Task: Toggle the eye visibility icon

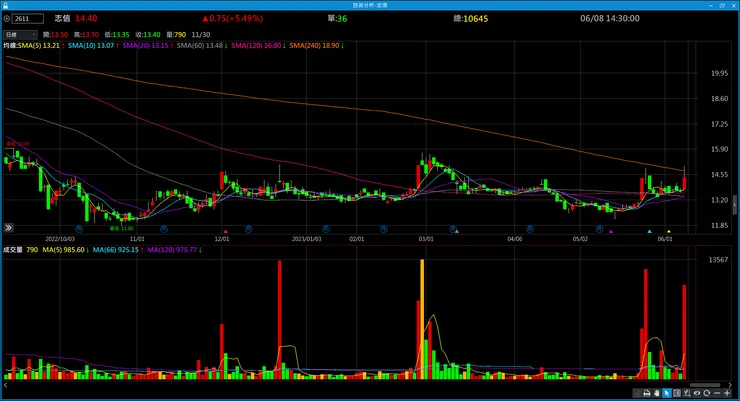Action: [x=697, y=393]
